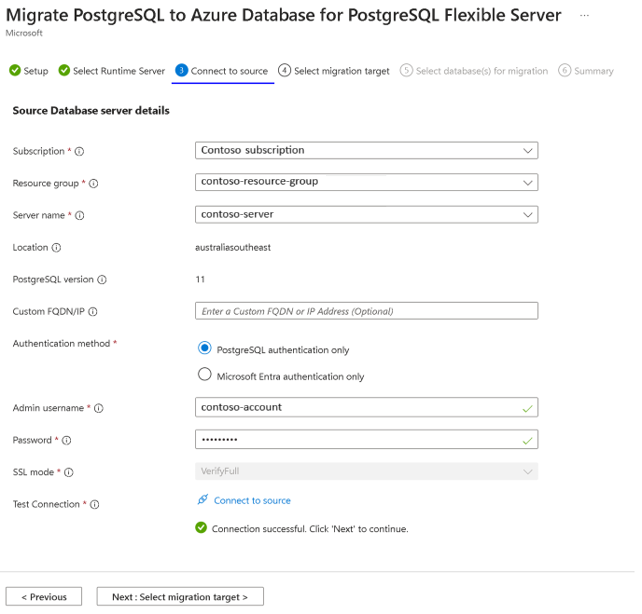Screen dimensions: 642x614
Task: Switch to Select migration target step
Action: tap(334, 71)
